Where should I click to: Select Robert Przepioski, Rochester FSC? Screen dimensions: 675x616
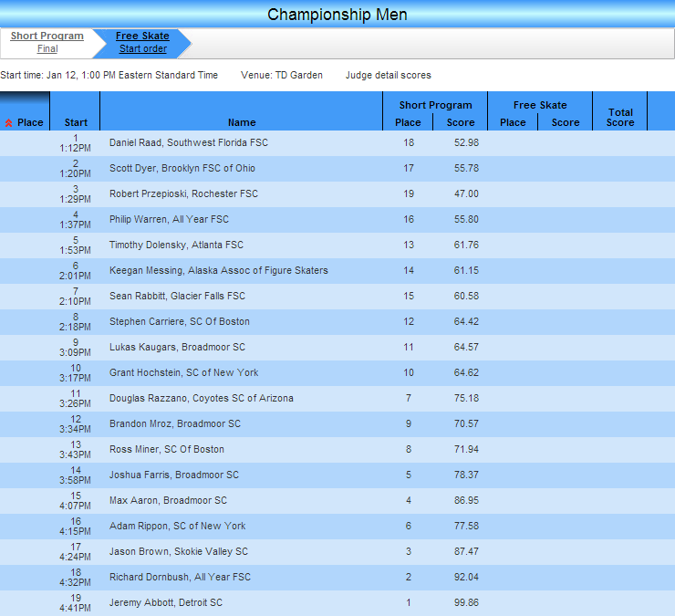pyautogui.click(x=184, y=193)
